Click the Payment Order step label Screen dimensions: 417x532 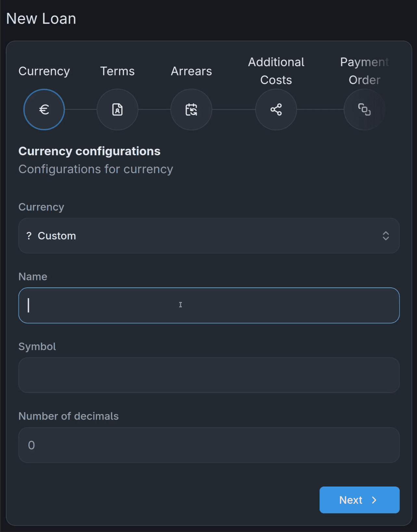tap(364, 71)
